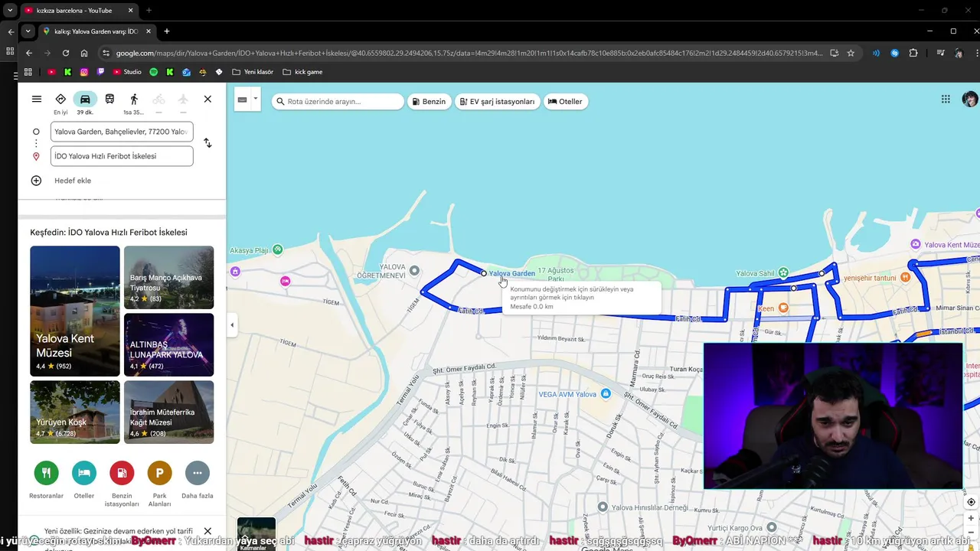980x551 pixels.
Task: Open the Google account profile avatar
Action: (969, 99)
